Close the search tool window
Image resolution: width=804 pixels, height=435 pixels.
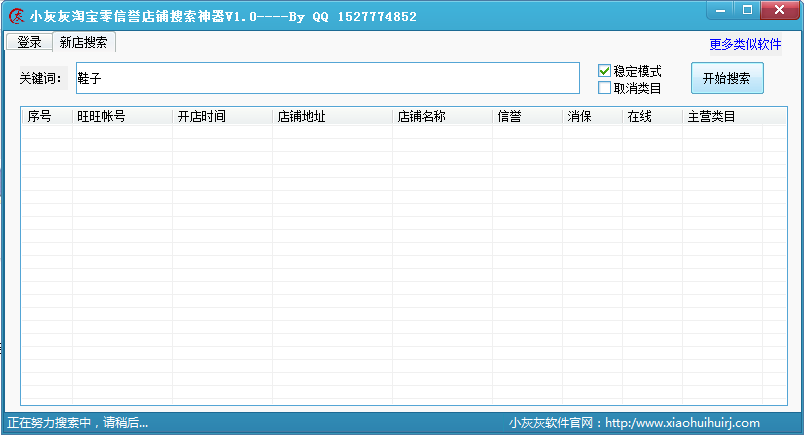(x=779, y=10)
